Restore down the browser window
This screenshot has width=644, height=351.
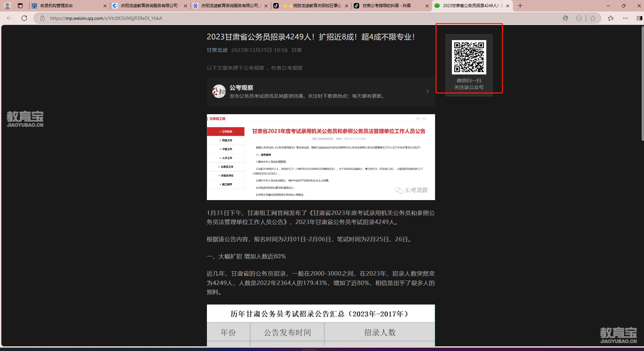[x=624, y=6]
